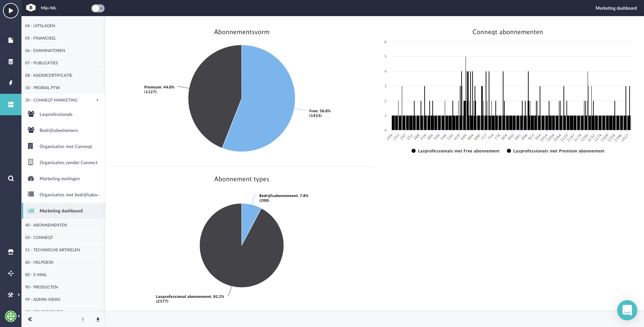Open 50 - CONNEQT section
The height and width of the screenshot is (327, 644).
63,238
